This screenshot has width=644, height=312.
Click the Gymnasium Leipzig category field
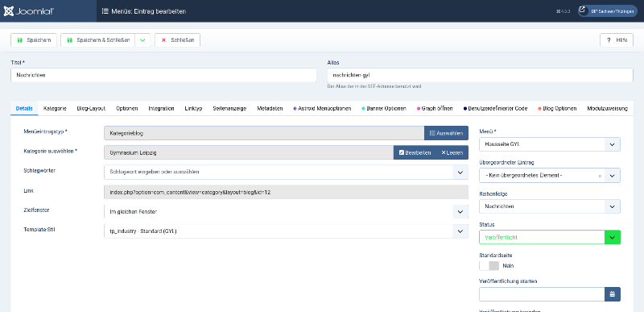[x=249, y=152]
